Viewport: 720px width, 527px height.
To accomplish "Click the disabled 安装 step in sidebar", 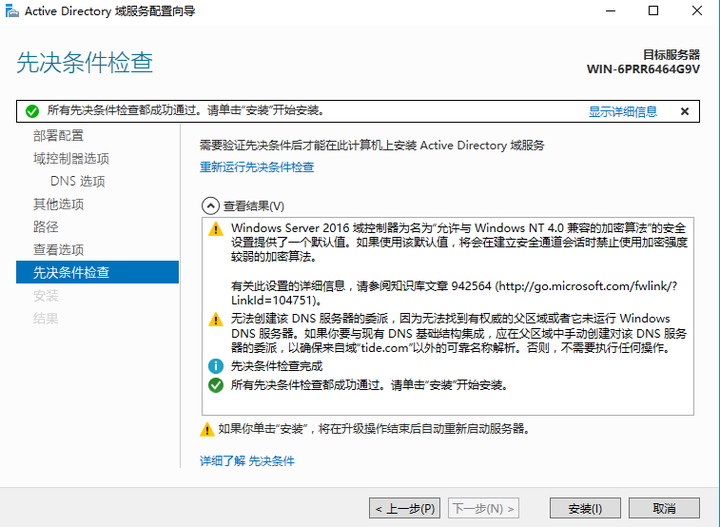I will [45, 296].
